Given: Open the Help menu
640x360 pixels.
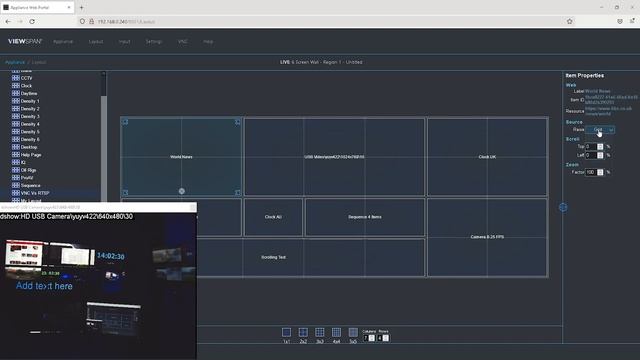Looking at the screenshot, I should pyautogui.click(x=208, y=42).
